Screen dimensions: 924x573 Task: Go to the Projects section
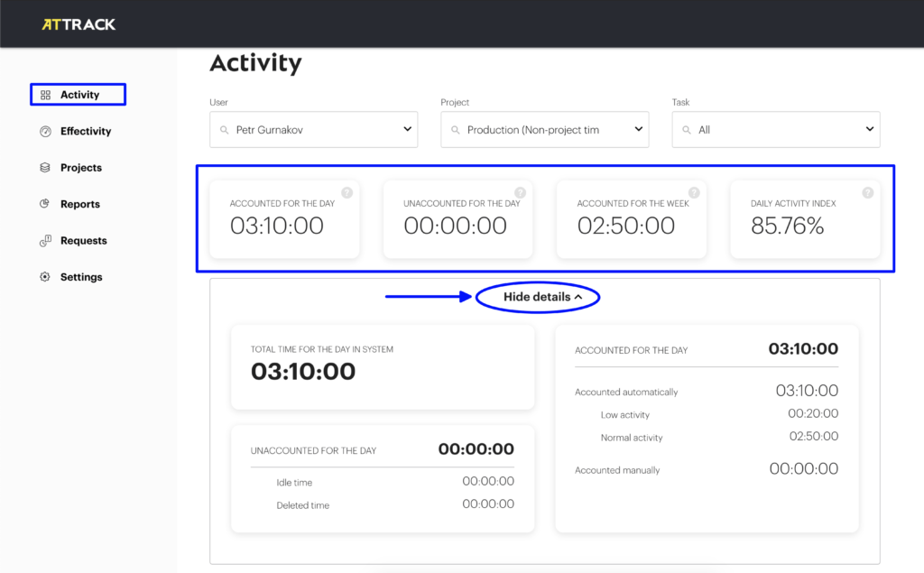[x=80, y=168]
